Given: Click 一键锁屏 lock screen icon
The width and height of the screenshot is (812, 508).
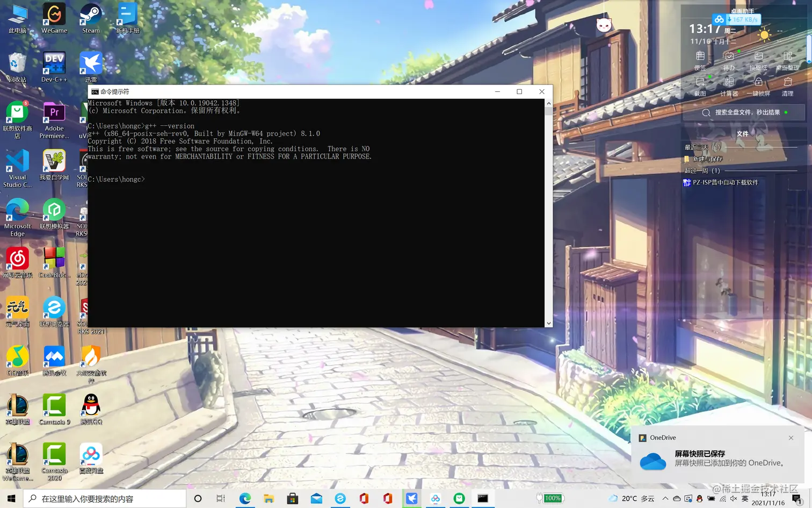Looking at the screenshot, I should point(758,87).
